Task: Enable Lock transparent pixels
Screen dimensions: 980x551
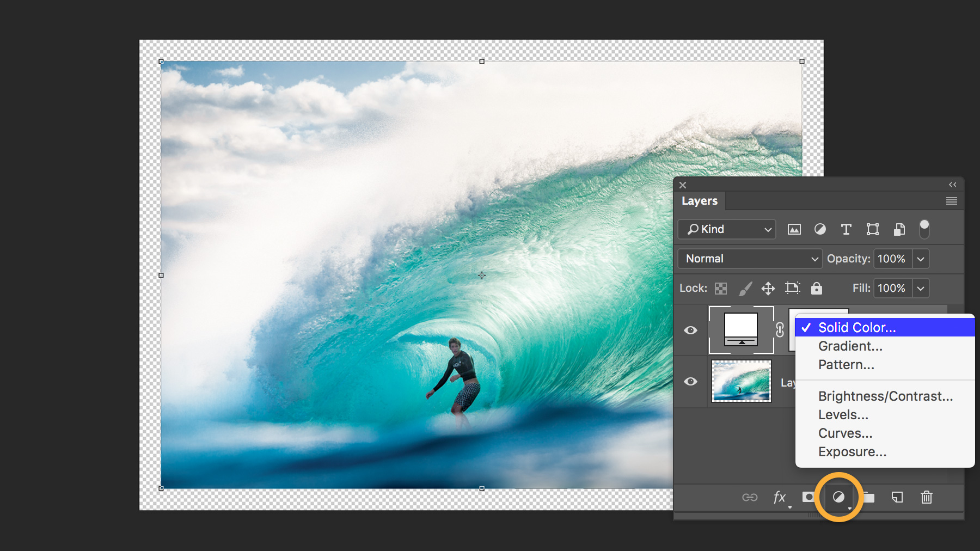Action: 720,288
